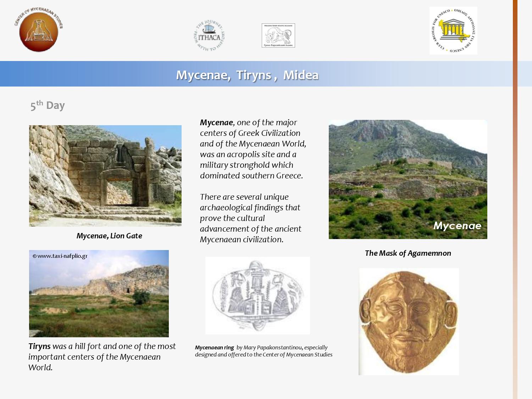Select the golden Mask of Agamemnon image
Image resolution: width=532 pixels, height=399 pixels.
pos(409,321)
